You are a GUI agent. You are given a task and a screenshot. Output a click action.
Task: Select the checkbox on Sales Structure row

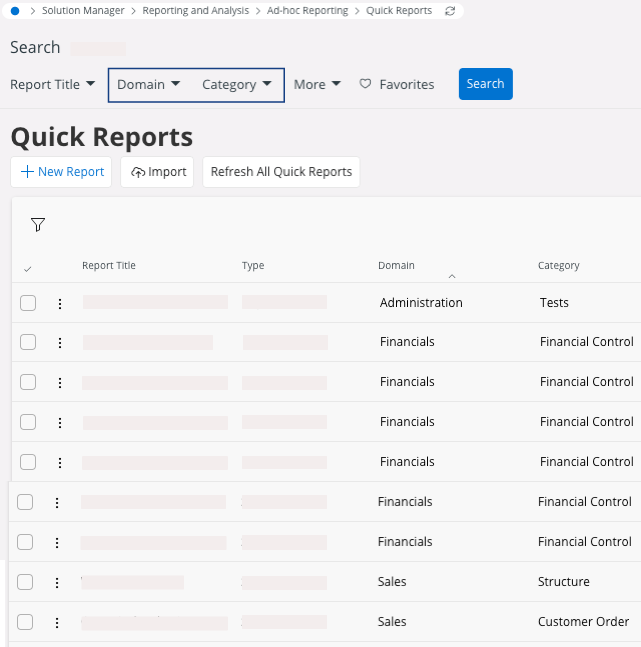[x=26, y=582]
